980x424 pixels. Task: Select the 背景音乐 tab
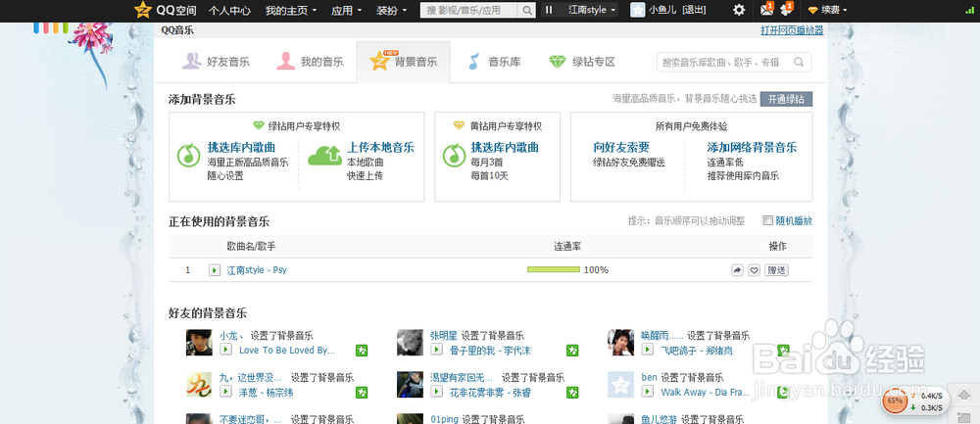point(403,62)
